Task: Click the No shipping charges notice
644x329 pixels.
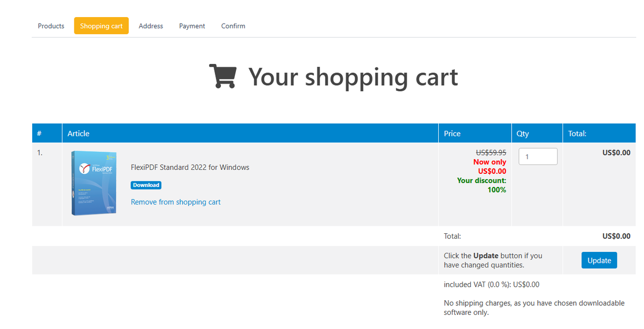Action: 534,307
